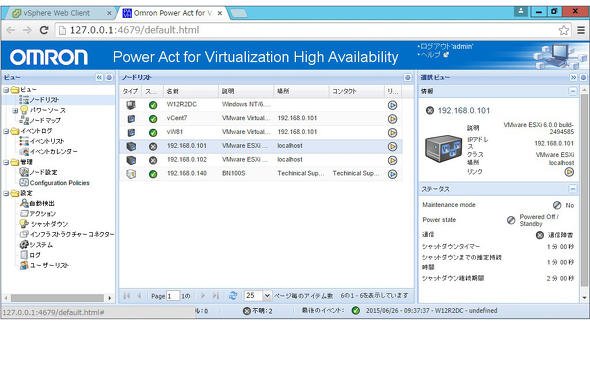Open シャットダウン tree item
This screenshot has width=590, height=391.
49,224
